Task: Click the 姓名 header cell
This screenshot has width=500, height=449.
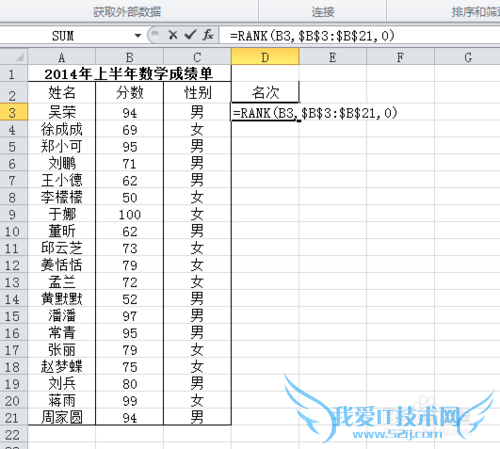Action: 62,93
